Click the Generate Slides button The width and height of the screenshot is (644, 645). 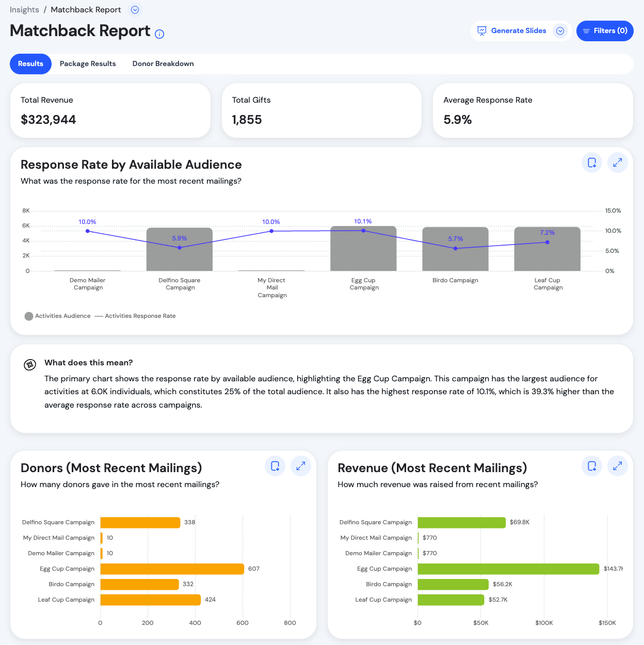[x=512, y=31]
